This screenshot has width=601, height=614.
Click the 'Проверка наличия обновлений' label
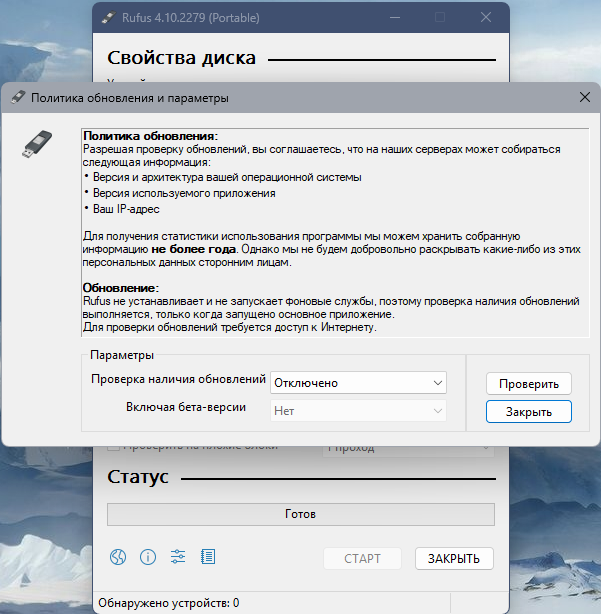click(179, 379)
